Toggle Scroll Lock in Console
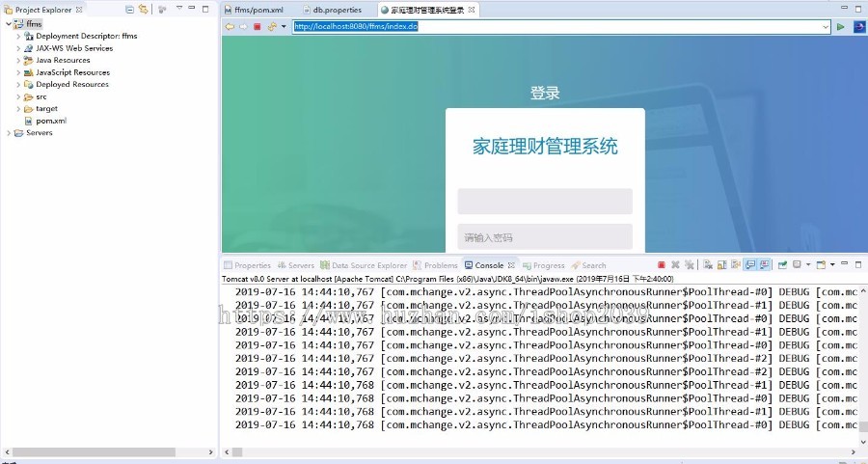 click(721, 264)
